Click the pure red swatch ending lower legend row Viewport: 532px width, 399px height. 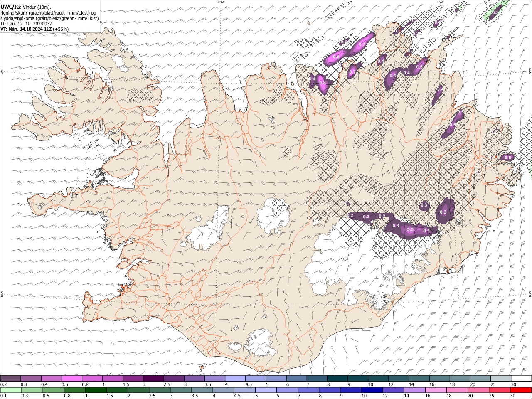(522, 390)
